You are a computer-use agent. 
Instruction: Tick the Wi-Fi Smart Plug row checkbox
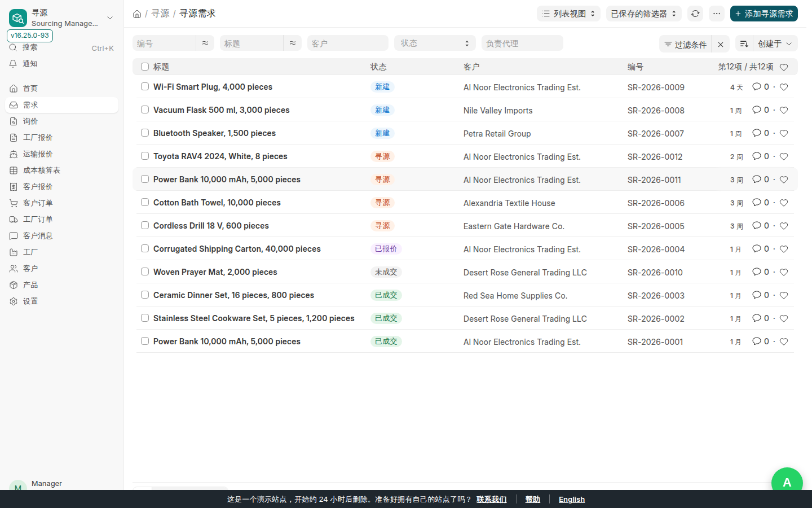[x=145, y=86]
